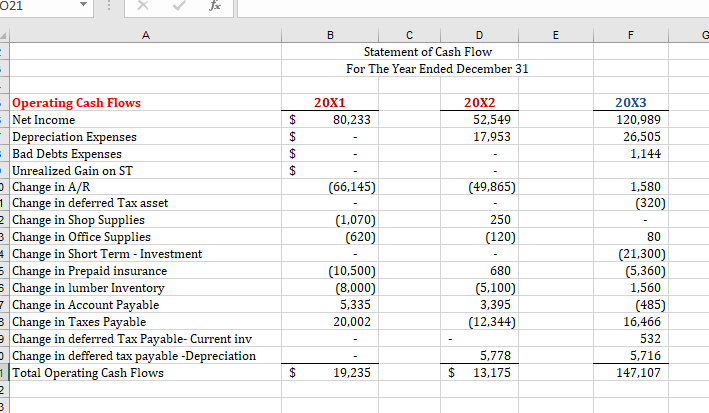Screen dimensions: 709x413
Task: Select Depreciation value 26,505
Action: (x=631, y=137)
